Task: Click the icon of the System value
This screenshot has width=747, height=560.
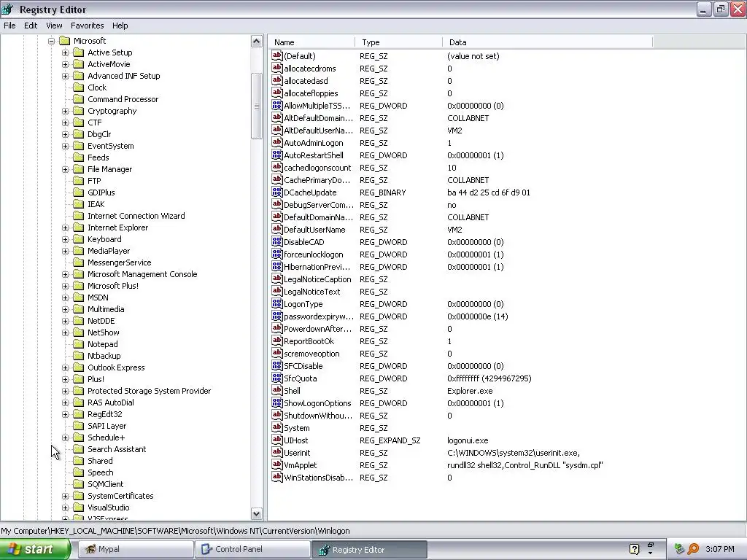Action: pyautogui.click(x=276, y=427)
